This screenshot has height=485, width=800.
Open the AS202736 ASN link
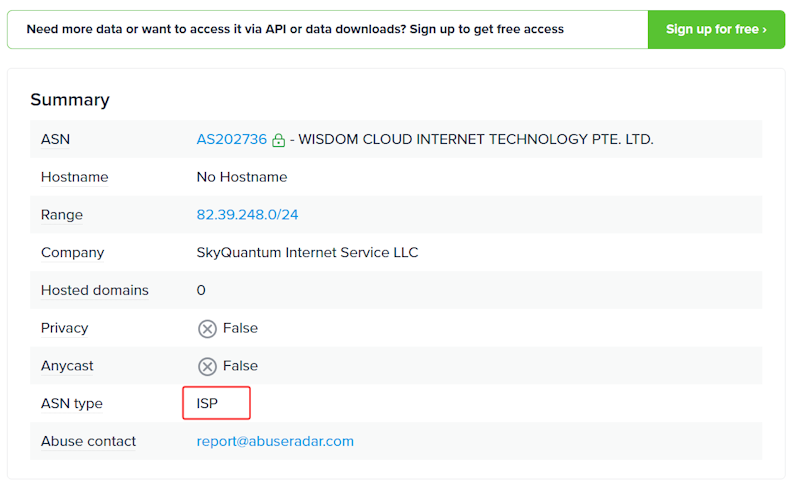(231, 140)
